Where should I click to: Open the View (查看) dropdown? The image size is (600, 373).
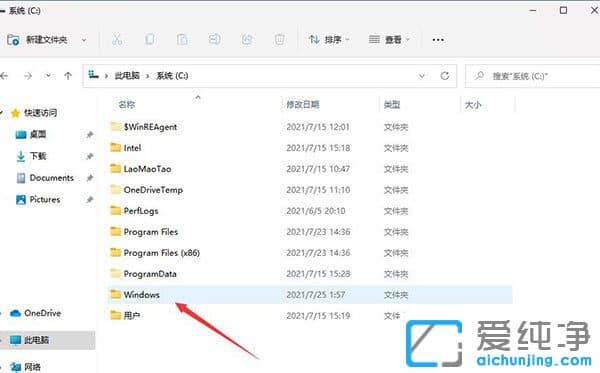tap(389, 39)
